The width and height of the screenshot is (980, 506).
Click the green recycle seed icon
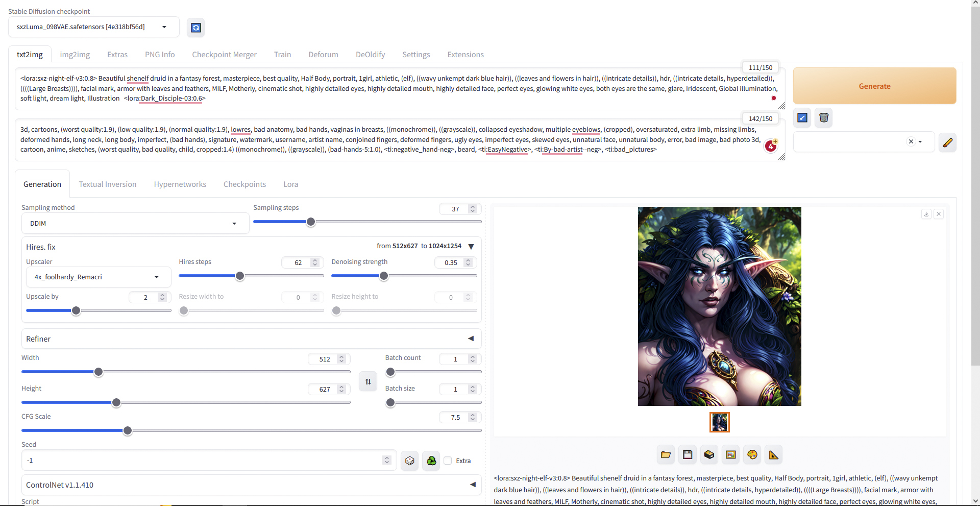(431, 461)
